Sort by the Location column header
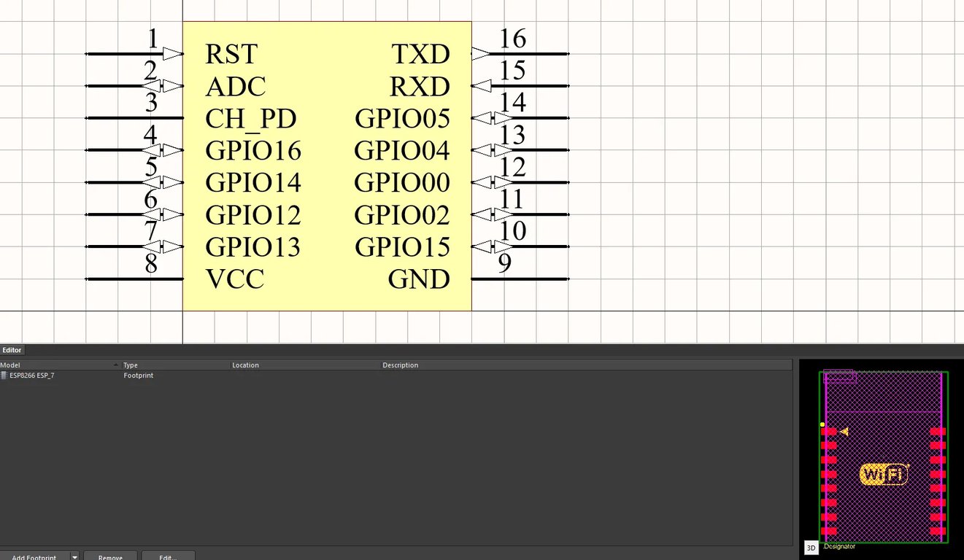The height and width of the screenshot is (560, 964). pyautogui.click(x=305, y=365)
